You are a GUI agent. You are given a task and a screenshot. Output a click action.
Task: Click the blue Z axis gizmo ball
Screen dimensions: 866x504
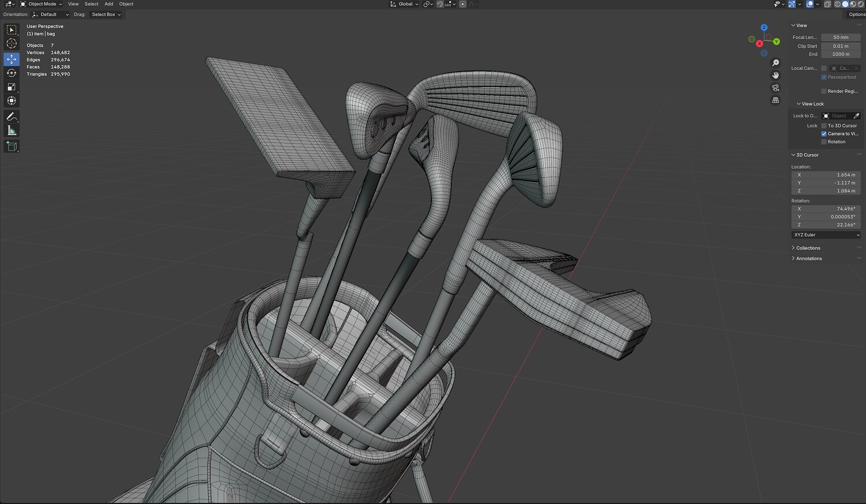tap(764, 28)
